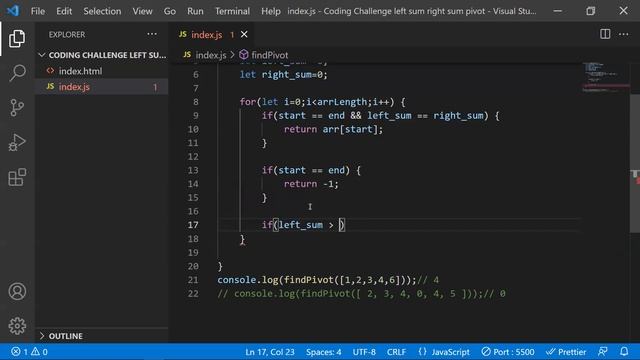Click the for loop header line
Viewport: 640px width, 360px height.
tap(322, 102)
